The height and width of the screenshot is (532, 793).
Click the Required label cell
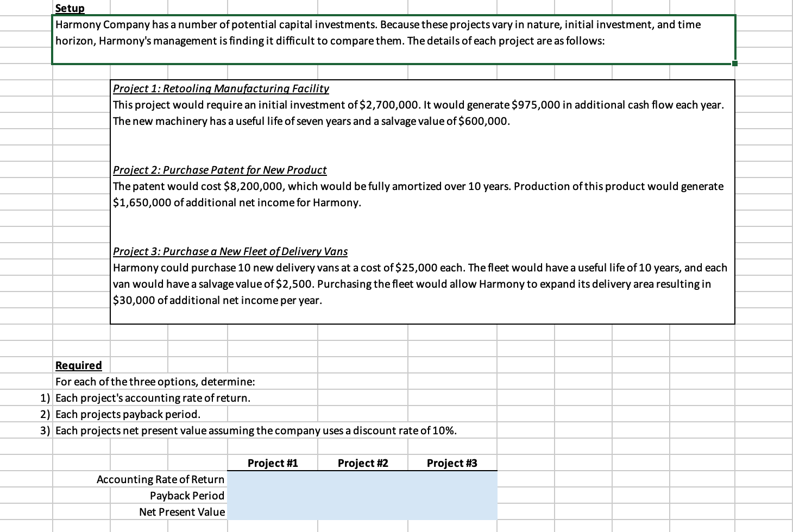(x=78, y=365)
